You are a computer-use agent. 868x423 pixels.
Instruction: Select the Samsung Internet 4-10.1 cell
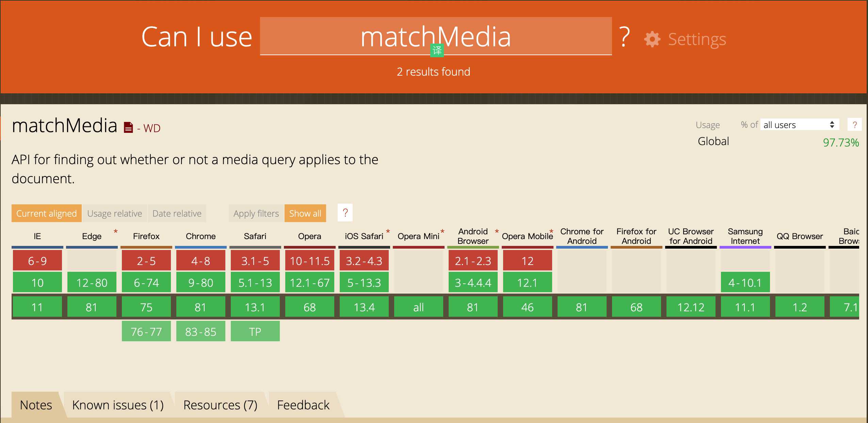(745, 282)
